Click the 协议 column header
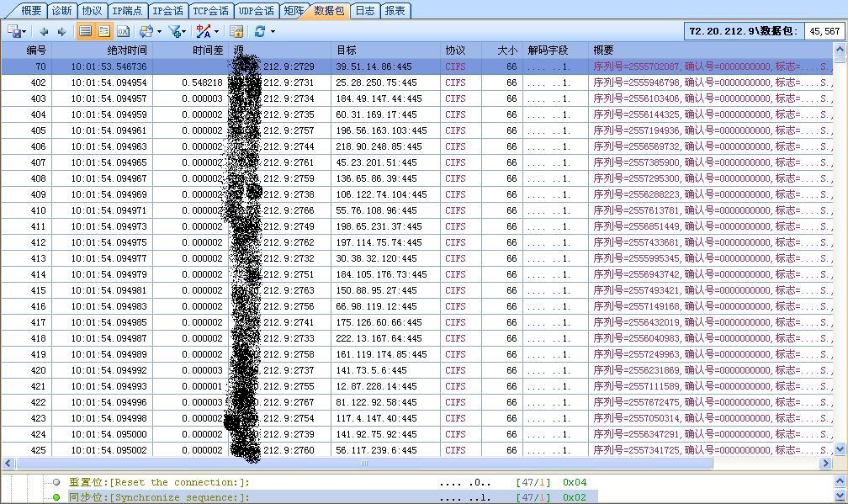This screenshot has height=504, width=848. coord(455,50)
